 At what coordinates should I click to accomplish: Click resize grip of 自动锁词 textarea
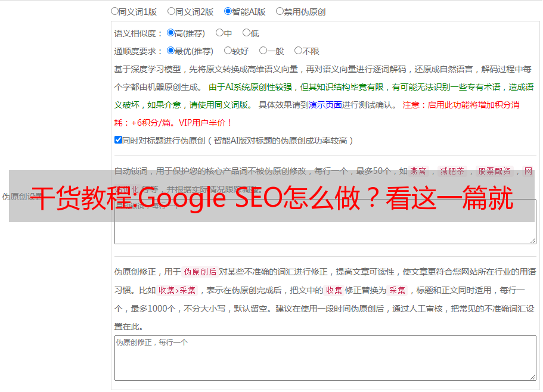pos(533,241)
